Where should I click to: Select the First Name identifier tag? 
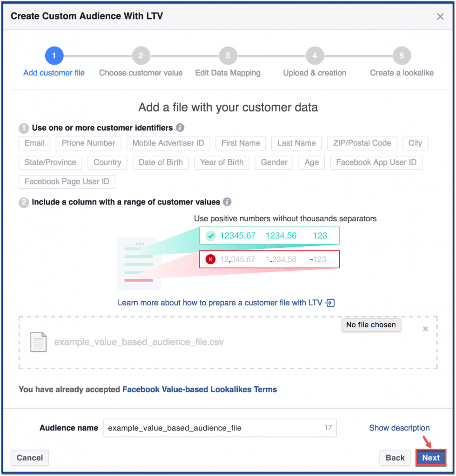pyautogui.click(x=241, y=143)
